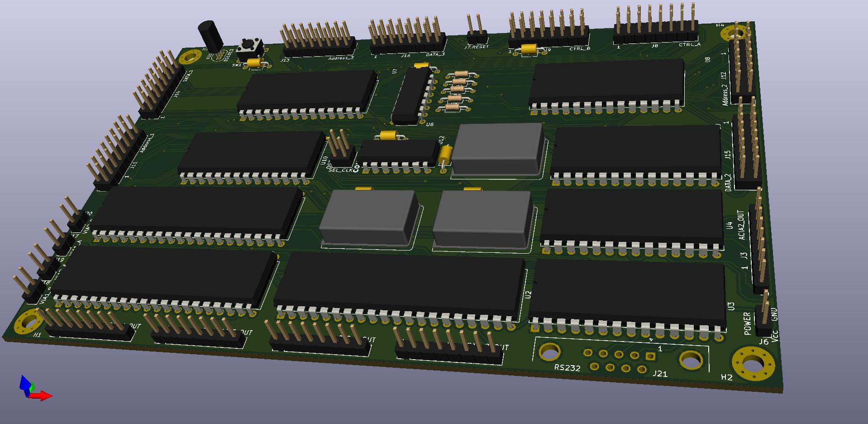Select the J13 Address_3 pin header

click(319, 46)
